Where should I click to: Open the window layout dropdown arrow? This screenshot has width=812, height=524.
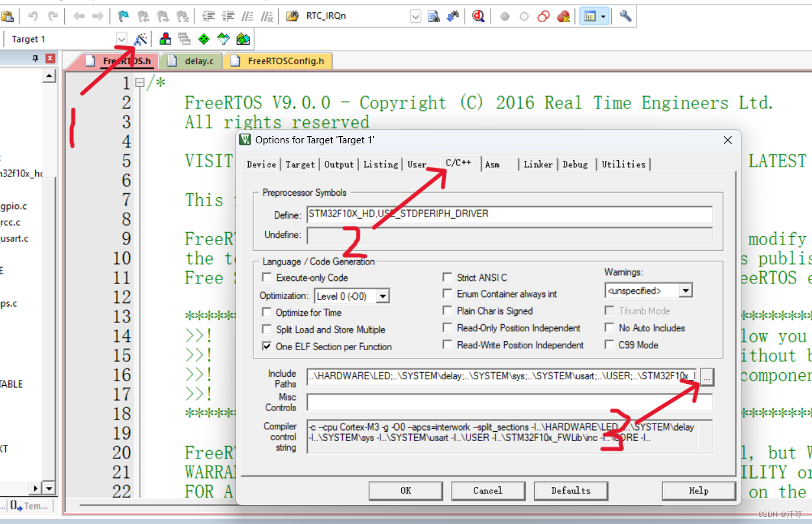click(604, 16)
